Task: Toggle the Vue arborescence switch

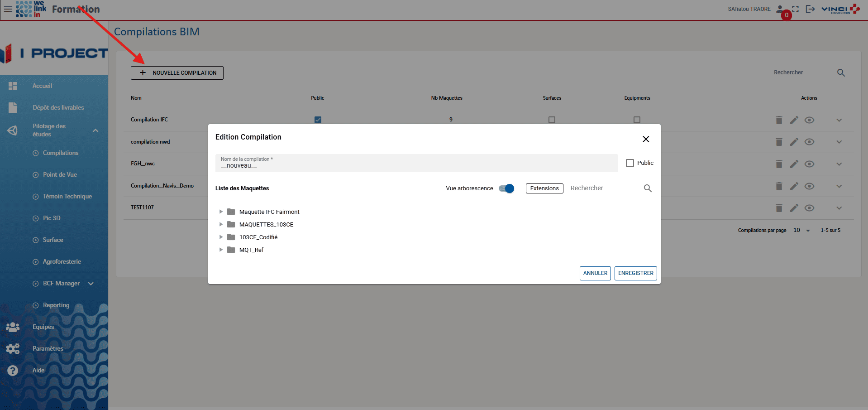Action: coord(506,188)
